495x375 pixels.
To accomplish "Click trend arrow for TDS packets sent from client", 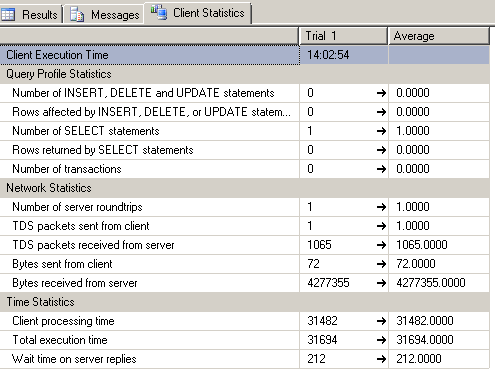I will click(381, 226).
